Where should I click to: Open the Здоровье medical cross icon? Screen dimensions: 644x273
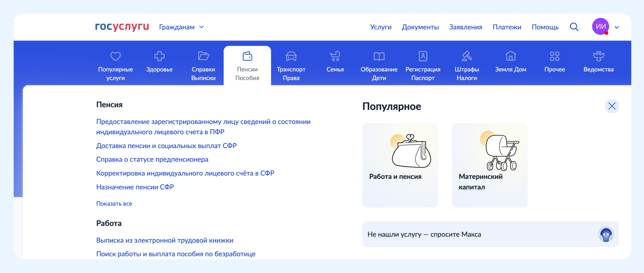[159, 56]
